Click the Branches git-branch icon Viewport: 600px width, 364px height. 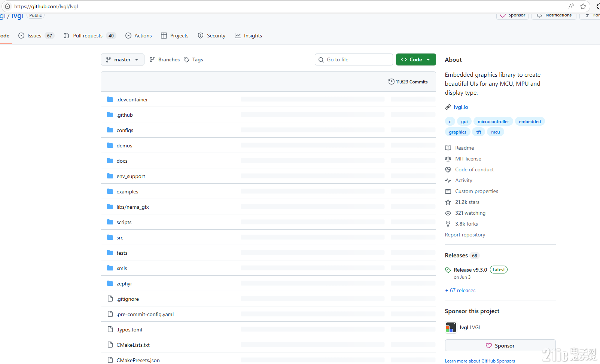point(152,59)
